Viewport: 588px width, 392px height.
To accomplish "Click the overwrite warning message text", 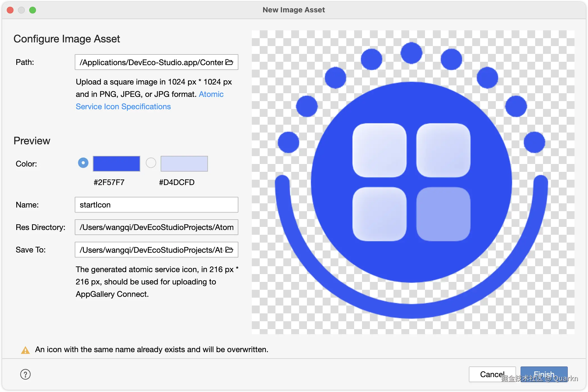I will pyautogui.click(x=151, y=350).
